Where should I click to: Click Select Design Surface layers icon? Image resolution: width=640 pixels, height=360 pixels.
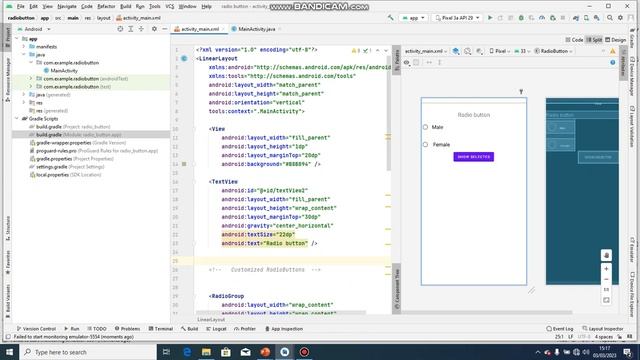[456, 51]
